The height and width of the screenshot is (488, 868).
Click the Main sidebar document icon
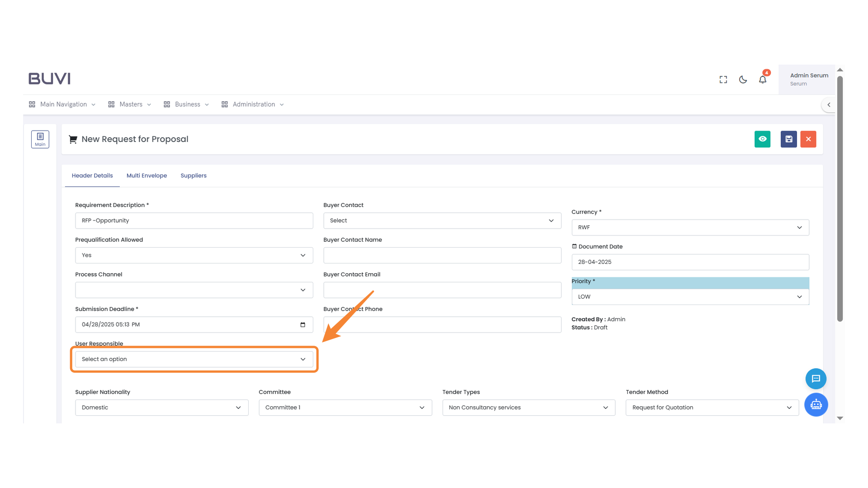tap(40, 139)
